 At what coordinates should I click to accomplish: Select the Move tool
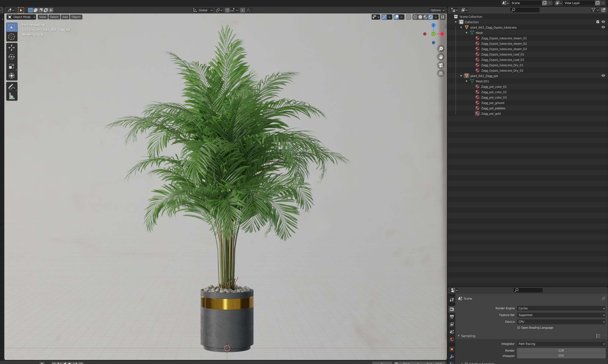click(x=12, y=48)
